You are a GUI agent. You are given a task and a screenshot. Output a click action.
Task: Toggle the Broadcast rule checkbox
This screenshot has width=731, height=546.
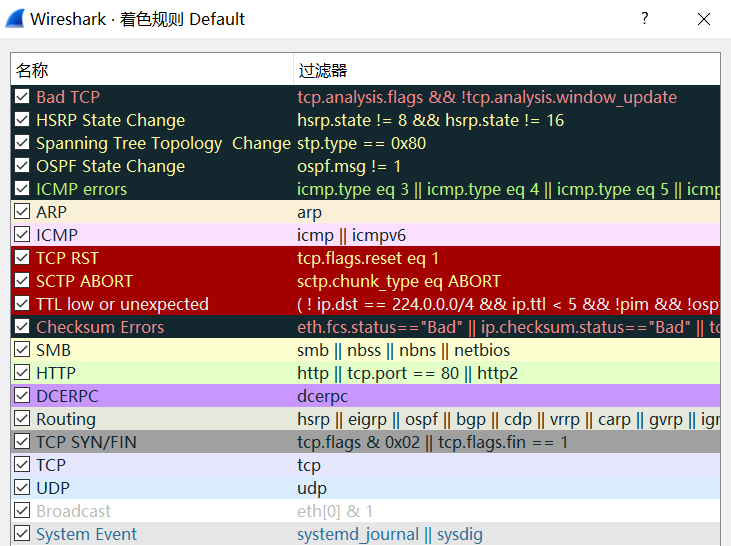pos(22,511)
